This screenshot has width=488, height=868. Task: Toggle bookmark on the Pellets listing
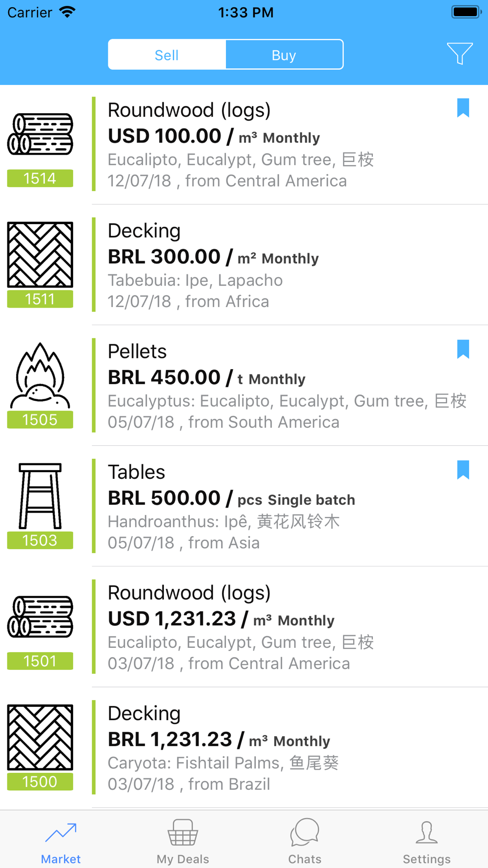tap(463, 349)
